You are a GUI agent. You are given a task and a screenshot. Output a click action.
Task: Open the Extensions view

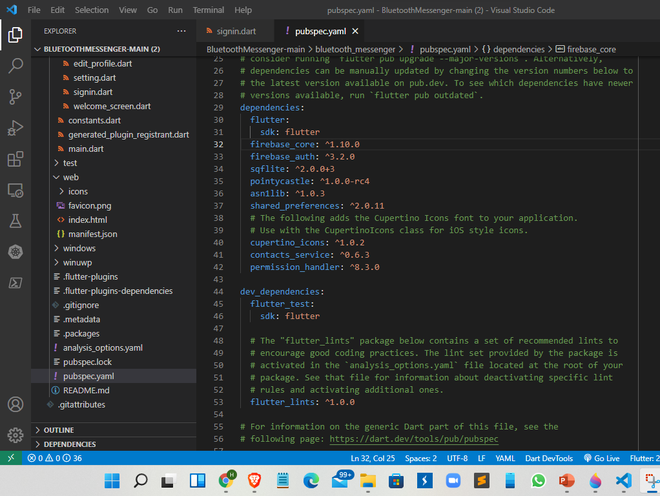click(x=15, y=159)
